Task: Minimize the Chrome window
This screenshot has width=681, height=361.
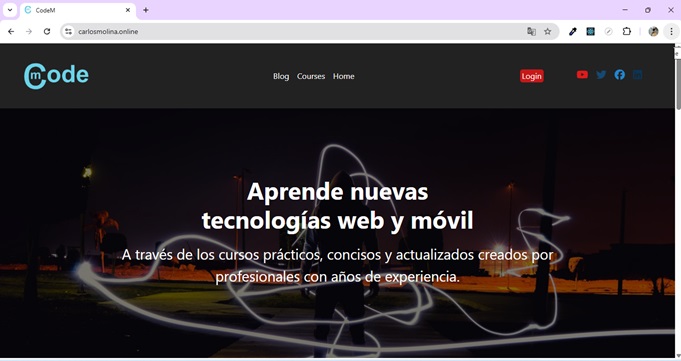Action: (x=625, y=10)
